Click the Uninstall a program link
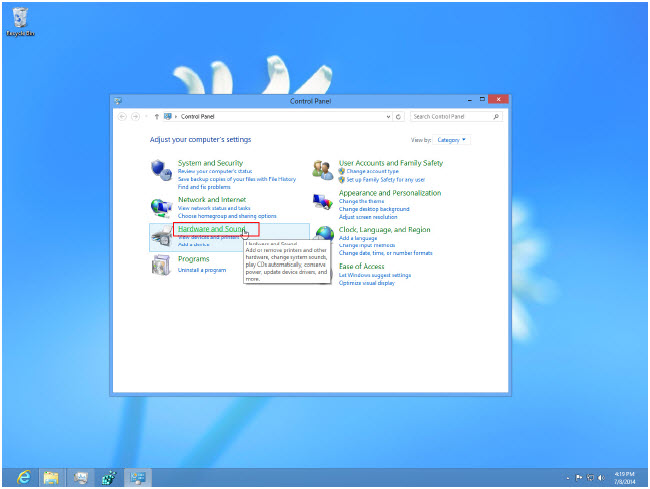650x489 pixels. coord(203,270)
